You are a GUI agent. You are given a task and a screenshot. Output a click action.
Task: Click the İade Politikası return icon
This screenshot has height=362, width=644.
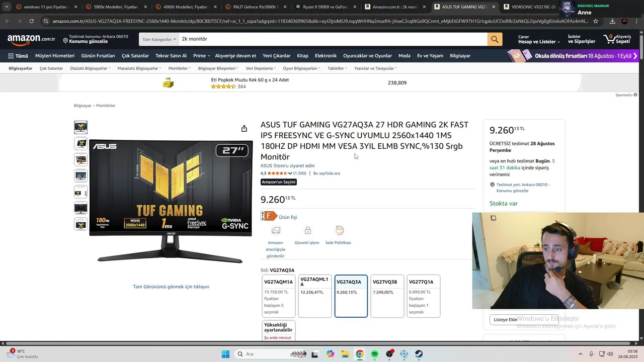340,230
